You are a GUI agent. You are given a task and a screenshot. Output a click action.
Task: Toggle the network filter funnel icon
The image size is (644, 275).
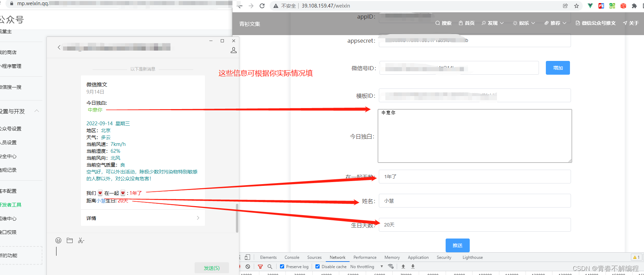point(260,266)
